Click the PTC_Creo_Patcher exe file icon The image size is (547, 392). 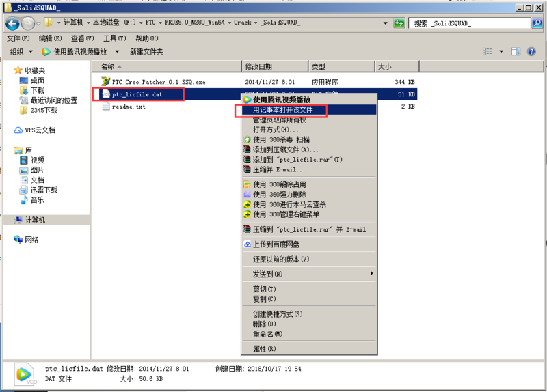(x=105, y=81)
